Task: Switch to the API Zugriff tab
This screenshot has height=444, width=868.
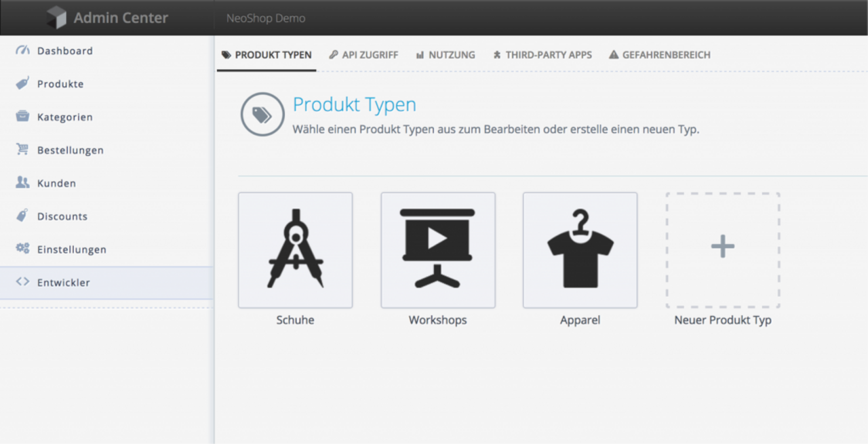Action: click(x=363, y=55)
